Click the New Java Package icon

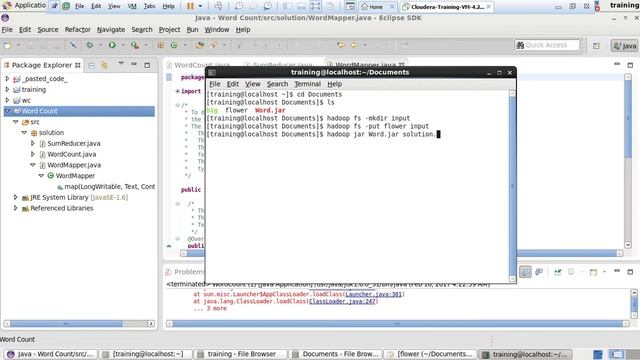(160, 45)
